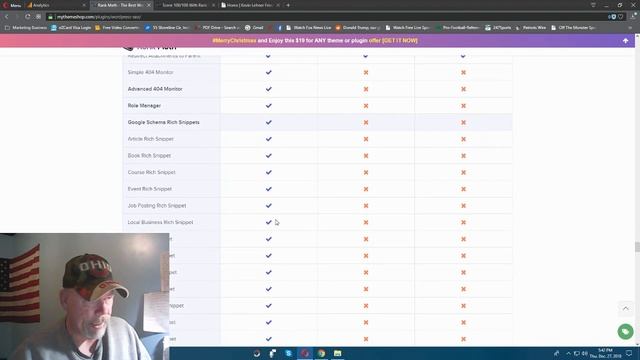Show hidden system tray icons chevron
This screenshot has width=640, height=360.
point(568,353)
